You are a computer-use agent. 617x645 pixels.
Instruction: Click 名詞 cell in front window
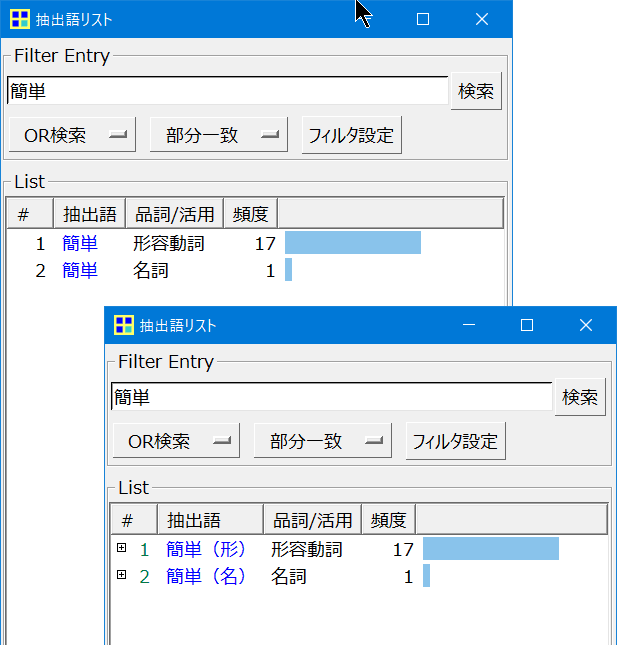click(x=289, y=576)
